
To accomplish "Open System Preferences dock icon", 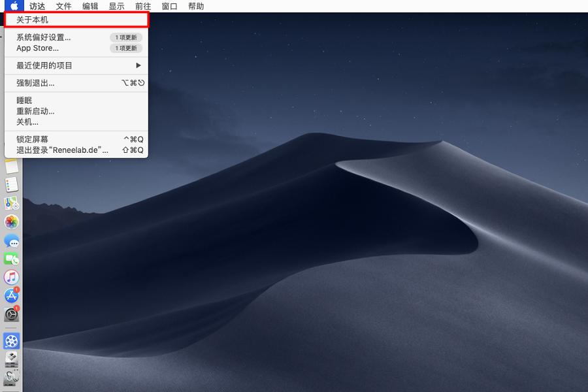I will tap(11, 314).
